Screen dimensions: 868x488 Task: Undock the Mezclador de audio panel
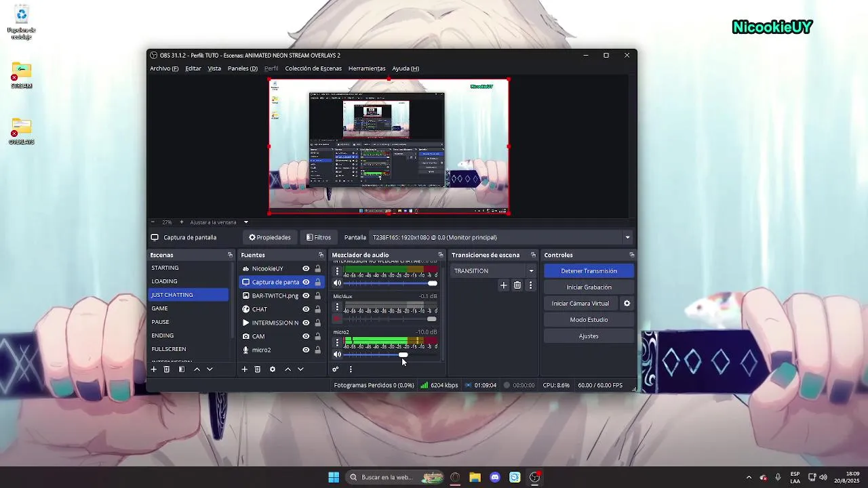coord(440,255)
